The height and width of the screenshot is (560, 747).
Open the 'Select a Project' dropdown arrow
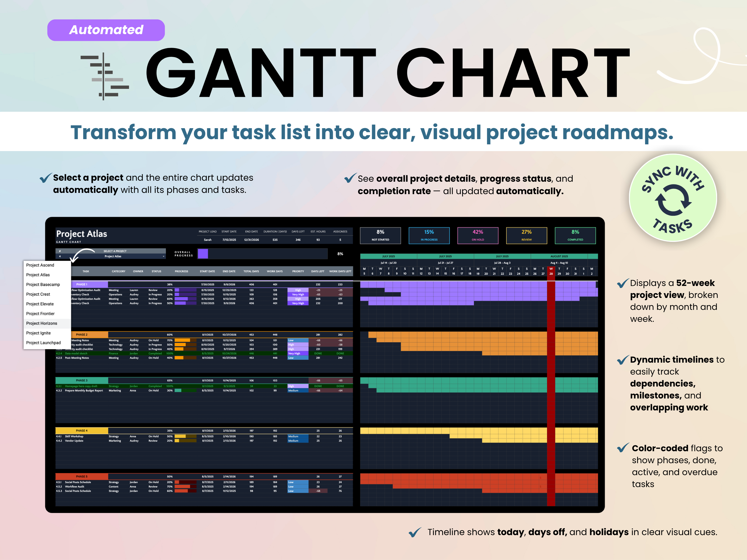pyautogui.click(x=163, y=257)
